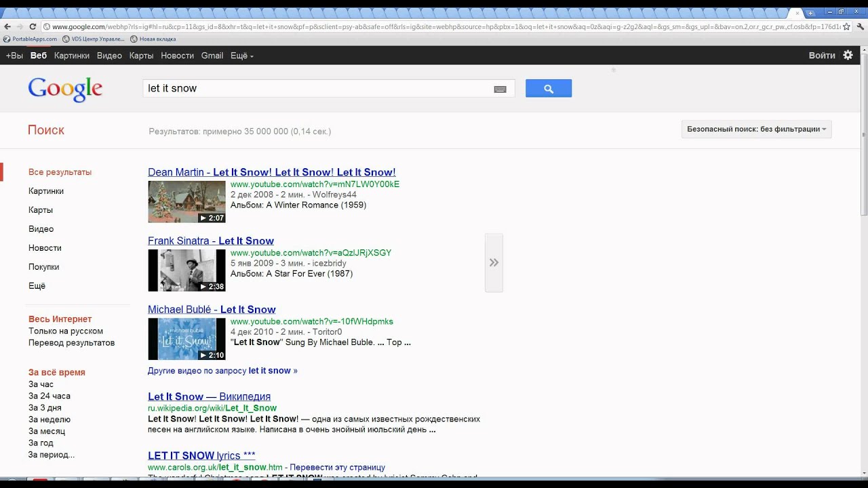Select the Весь Интернет filter
The width and height of the screenshot is (868, 488).
coord(60,319)
